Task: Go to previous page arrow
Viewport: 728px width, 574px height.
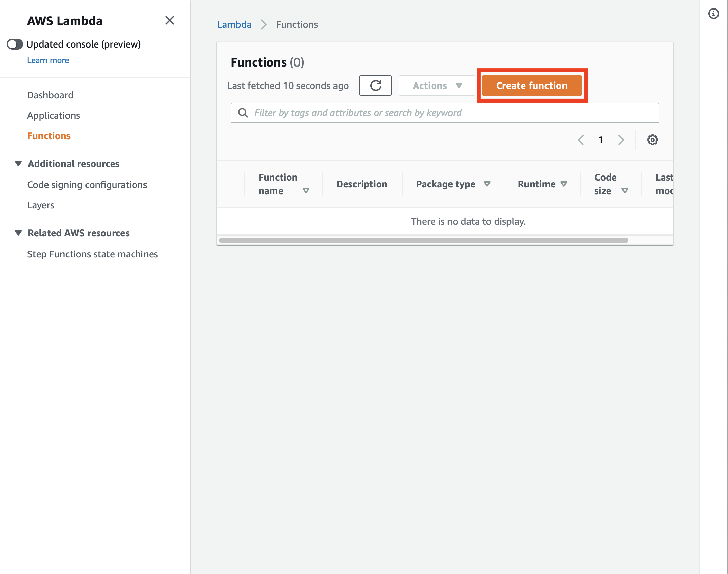Action: tap(581, 140)
